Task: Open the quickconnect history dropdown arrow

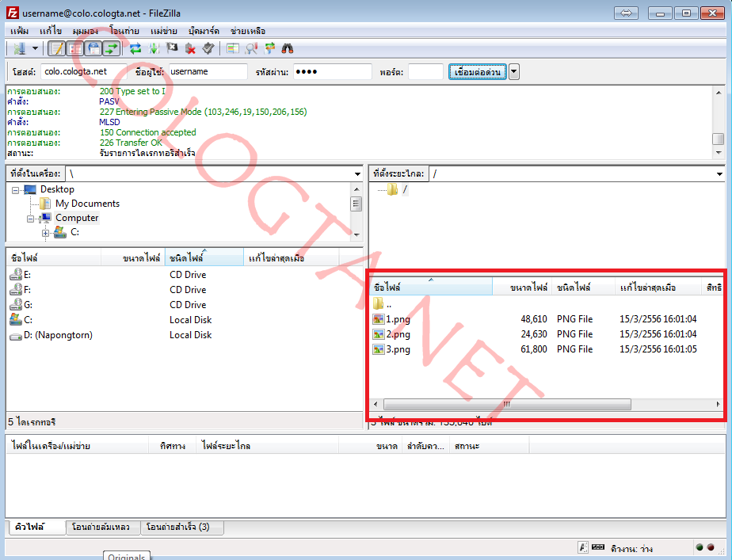Action: coord(514,72)
